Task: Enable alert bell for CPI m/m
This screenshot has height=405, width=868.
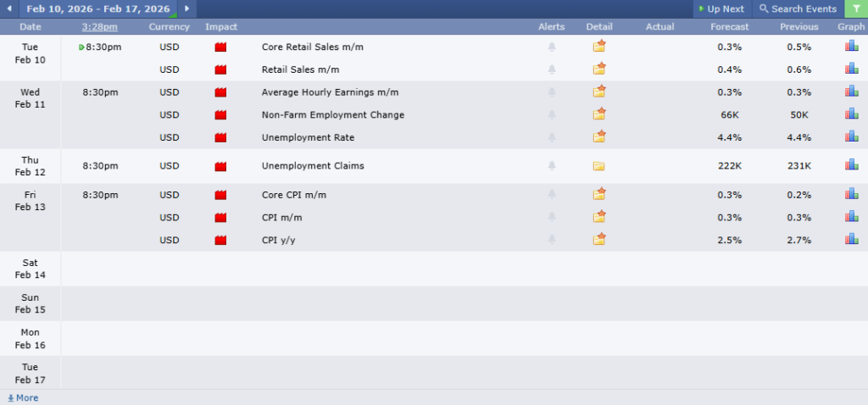Action: (552, 218)
